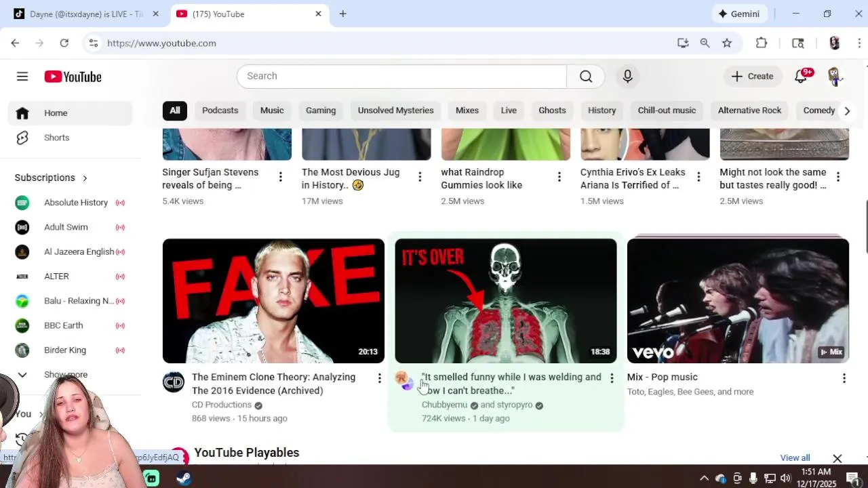The width and height of the screenshot is (868, 488).
Task: Open Shorts in the sidebar
Action: pyautogui.click(x=71, y=138)
